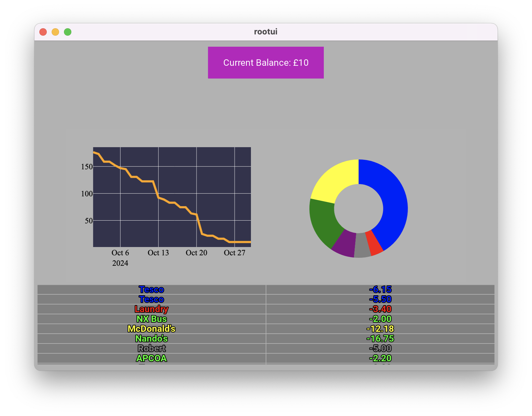Click the -2.00 amount cell
The height and width of the screenshot is (416, 532).
(x=380, y=319)
